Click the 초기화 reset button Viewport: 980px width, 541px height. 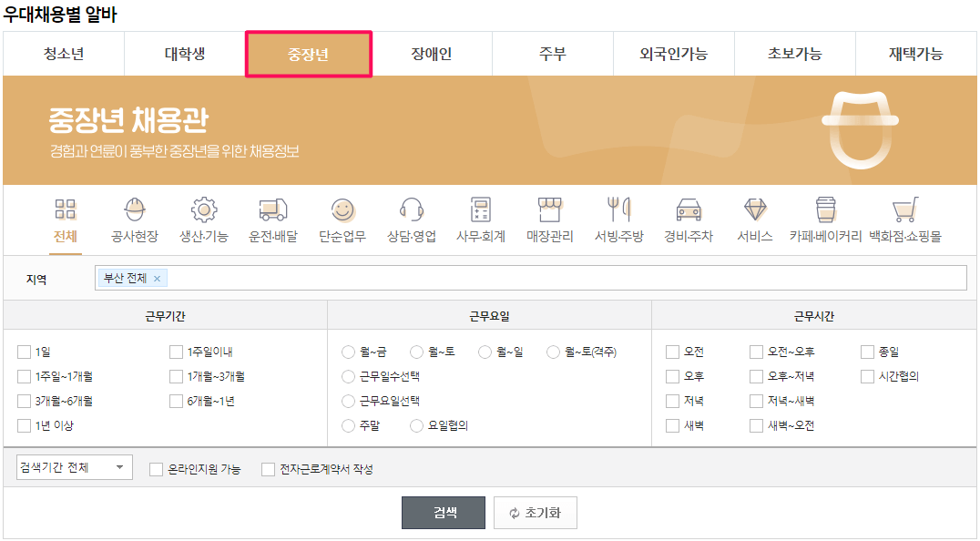click(535, 512)
